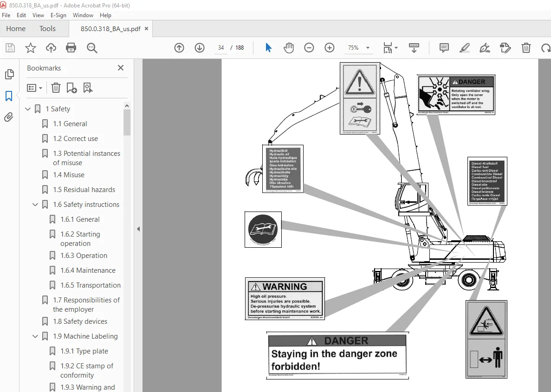
Task: Open the Help menu
Action: [105, 15]
